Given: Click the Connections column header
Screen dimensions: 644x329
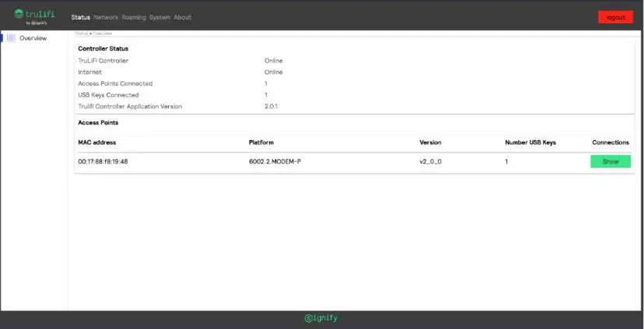Looking at the screenshot, I should (x=611, y=142).
